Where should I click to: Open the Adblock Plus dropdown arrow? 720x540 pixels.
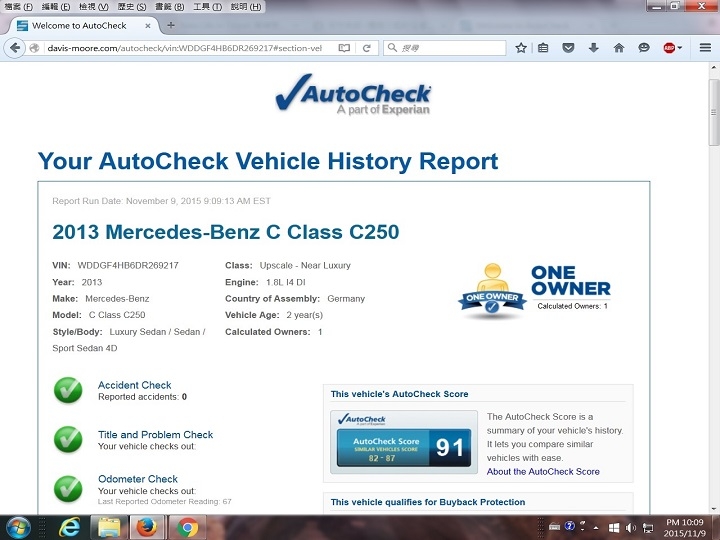point(680,48)
